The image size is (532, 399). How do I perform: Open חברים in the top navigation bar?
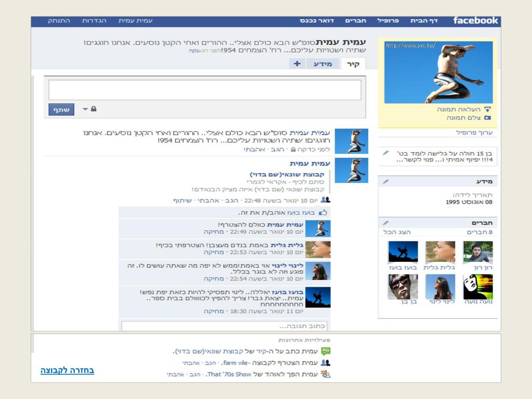point(355,21)
